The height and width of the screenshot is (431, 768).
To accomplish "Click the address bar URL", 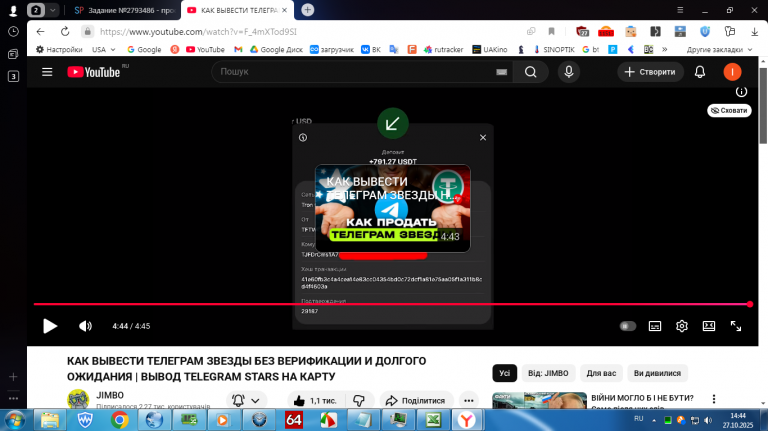I will [x=198, y=32].
